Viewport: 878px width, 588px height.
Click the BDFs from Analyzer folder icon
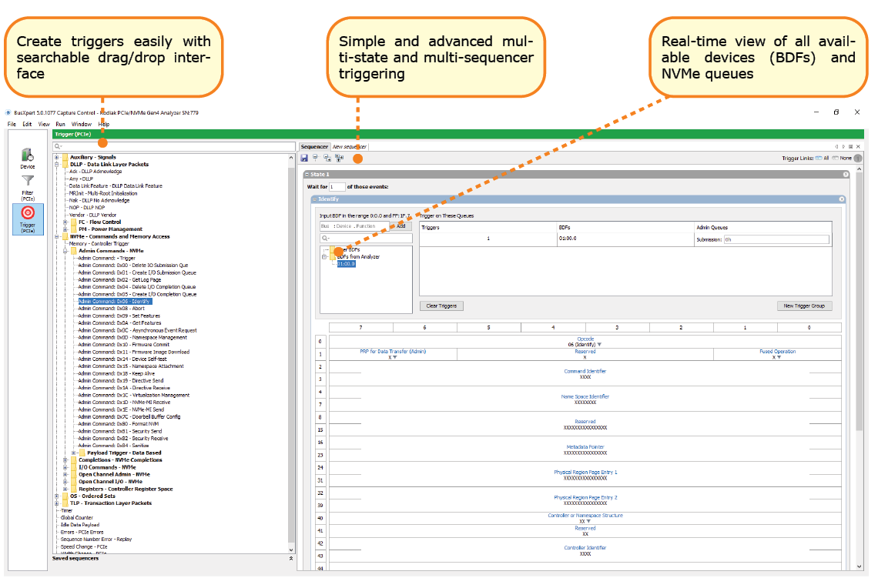(333, 257)
